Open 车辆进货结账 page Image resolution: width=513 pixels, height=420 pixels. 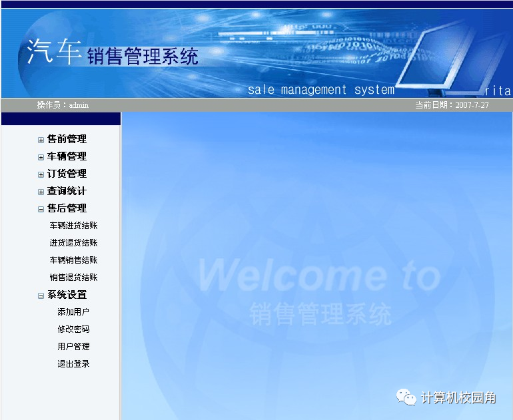(x=73, y=226)
